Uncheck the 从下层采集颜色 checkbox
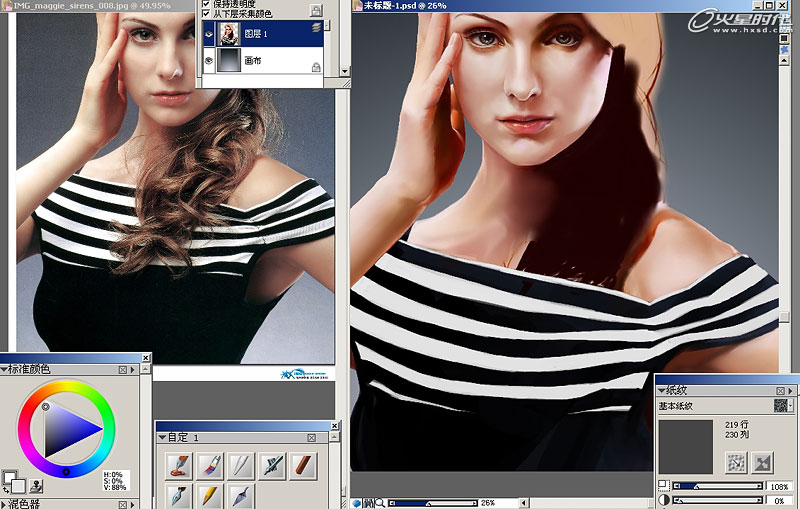Image resolution: width=800 pixels, height=509 pixels. tap(206, 13)
